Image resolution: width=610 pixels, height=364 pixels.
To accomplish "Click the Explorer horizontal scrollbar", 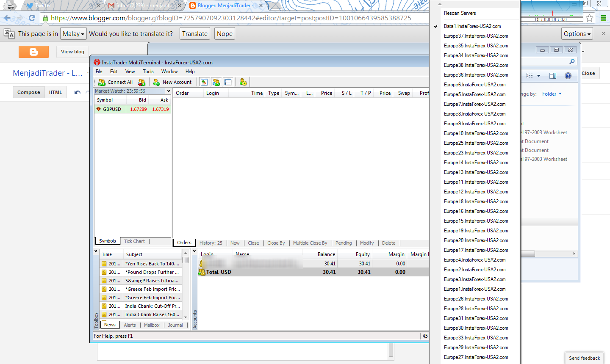I will coord(549,254).
